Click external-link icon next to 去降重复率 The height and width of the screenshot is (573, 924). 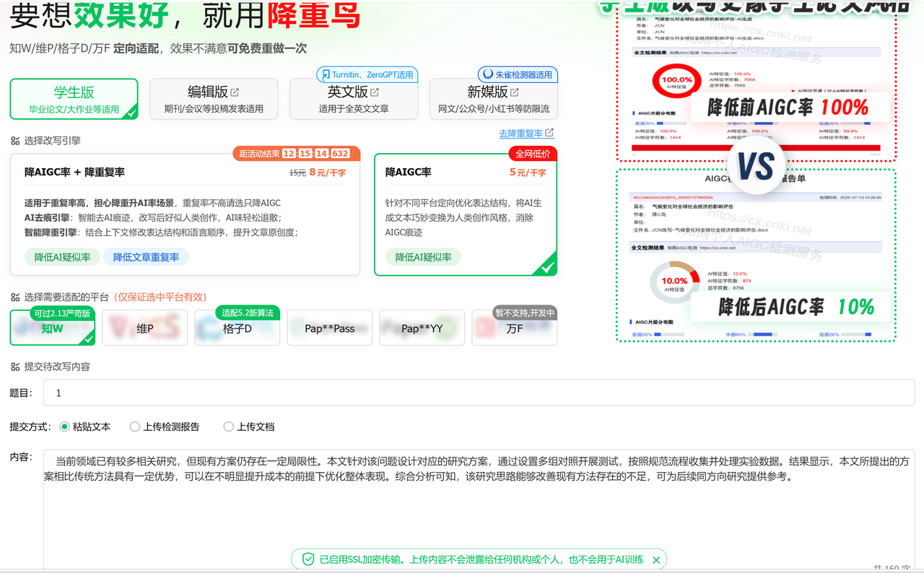tap(549, 134)
